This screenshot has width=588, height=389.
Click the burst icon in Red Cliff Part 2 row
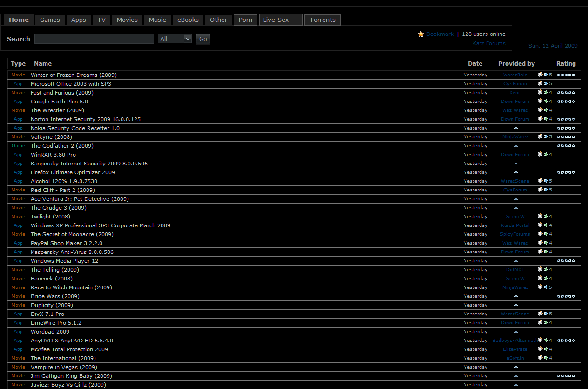tap(541, 190)
